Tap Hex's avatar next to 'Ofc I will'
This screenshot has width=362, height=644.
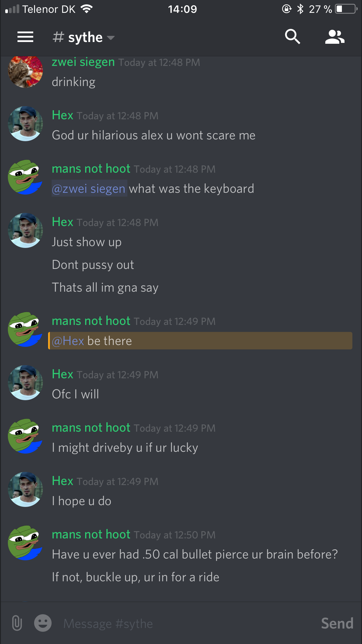[x=25, y=382]
